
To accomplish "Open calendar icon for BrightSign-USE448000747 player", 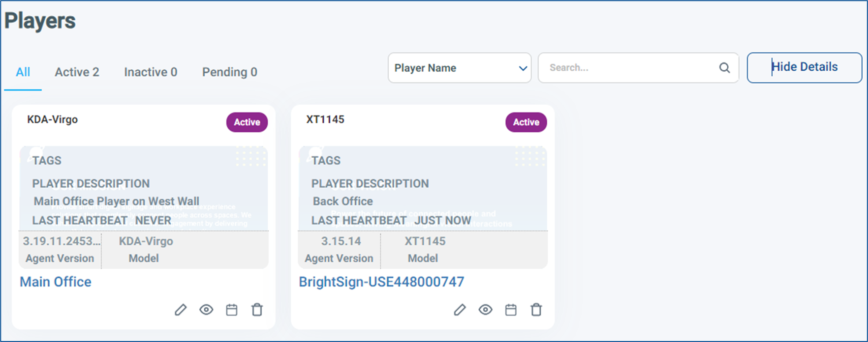I will coord(511,310).
